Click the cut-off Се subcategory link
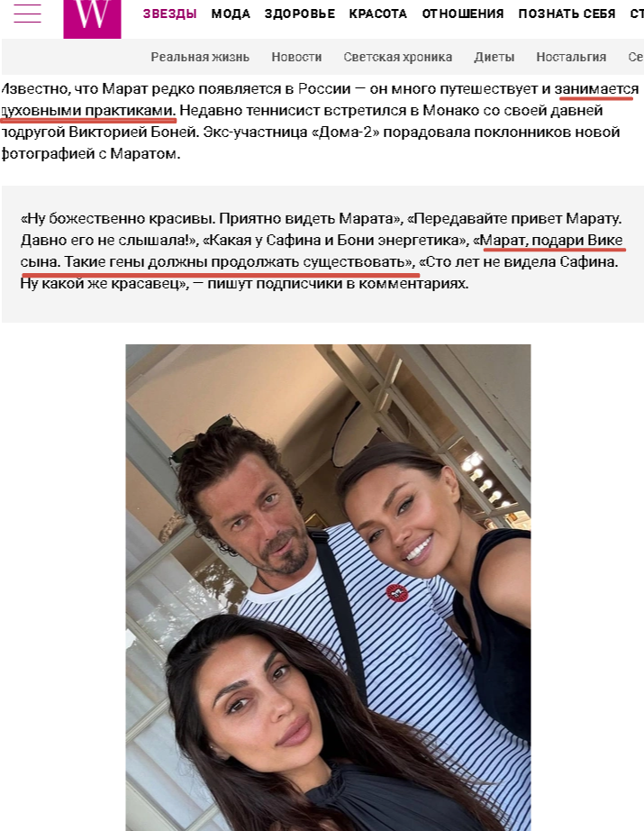Image resolution: width=644 pixels, height=831 pixels. click(x=636, y=57)
